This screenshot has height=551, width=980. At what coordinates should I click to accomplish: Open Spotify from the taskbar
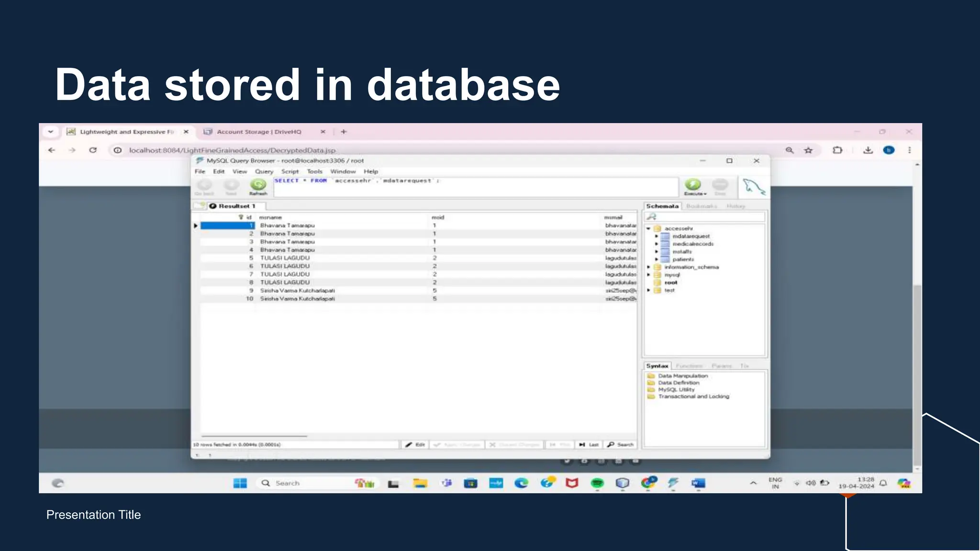597,483
